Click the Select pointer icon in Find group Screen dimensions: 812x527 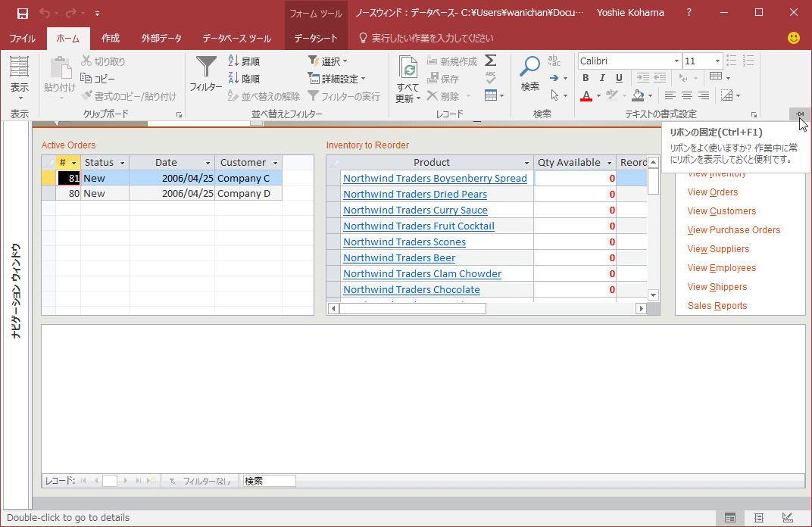[x=554, y=95]
